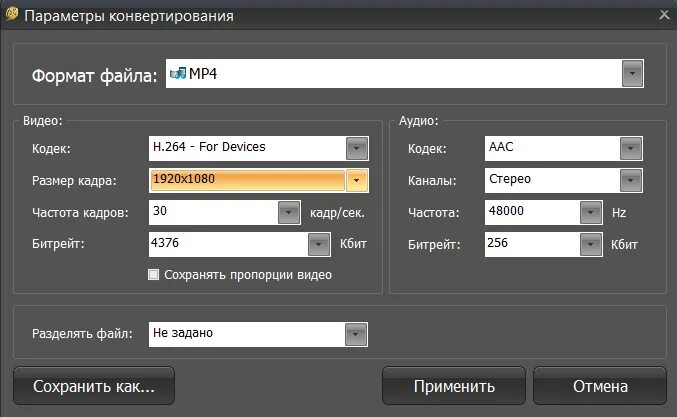Image resolution: width=677 pixels, height=417 pixels.
Task: Click the Размер кадра label
Action: coord(74,181)
